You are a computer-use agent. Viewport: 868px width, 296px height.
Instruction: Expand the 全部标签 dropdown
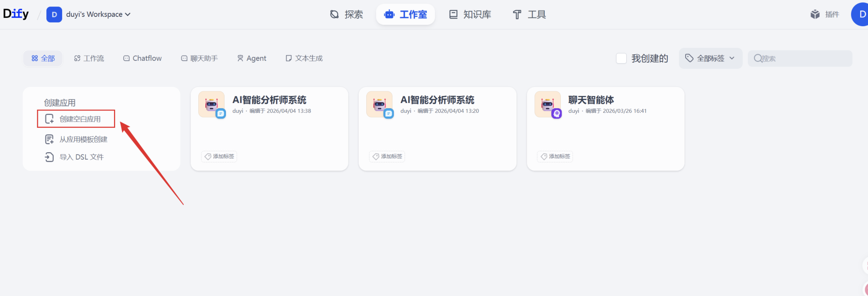point(710,59)
